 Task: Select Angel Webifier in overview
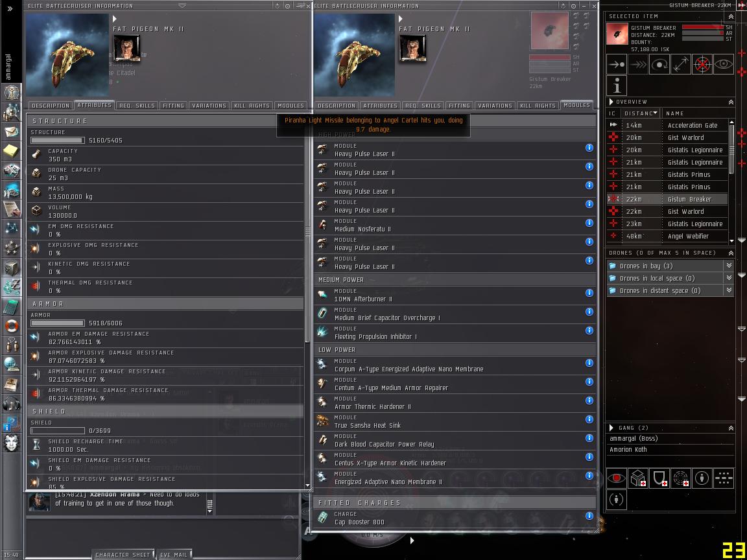click(x=667, y=236)
